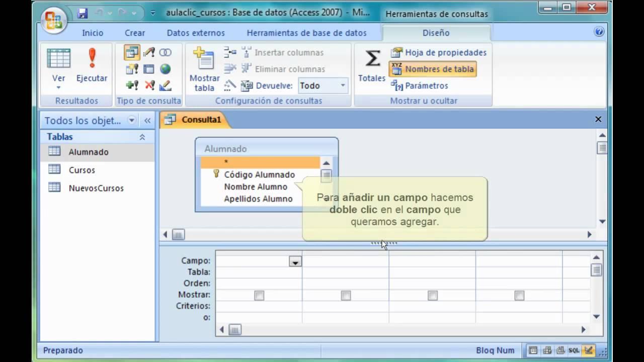Choose the delete query red X icon
This screenshot has height=362, width=644.
point(149,85)
